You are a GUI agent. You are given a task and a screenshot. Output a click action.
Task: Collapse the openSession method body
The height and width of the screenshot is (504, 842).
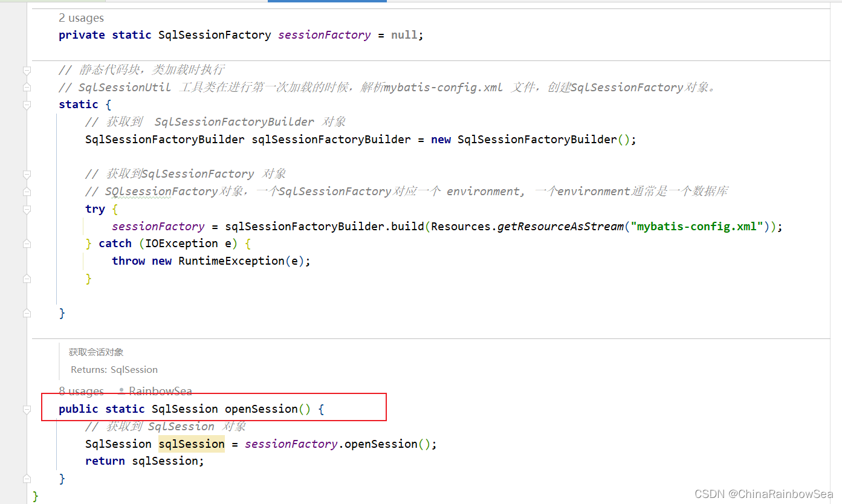27,410
